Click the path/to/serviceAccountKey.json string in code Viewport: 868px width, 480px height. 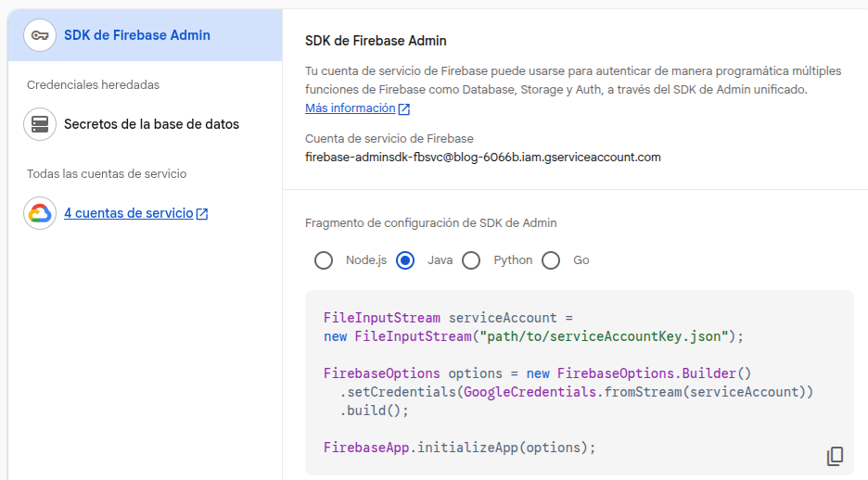tap(604, 336)
